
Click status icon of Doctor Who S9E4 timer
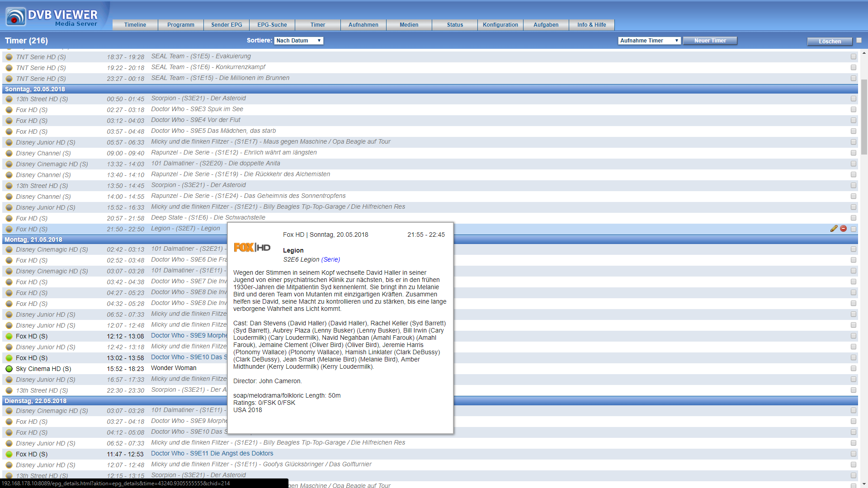tap(9, 121)
